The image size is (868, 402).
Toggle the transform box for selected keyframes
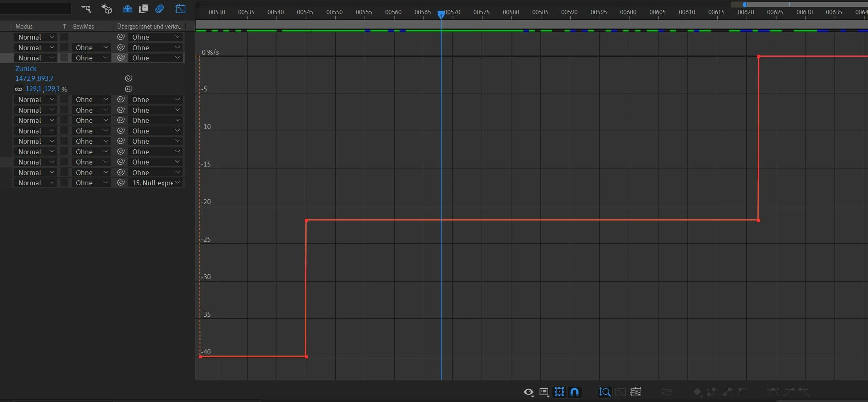click(559, 392)
